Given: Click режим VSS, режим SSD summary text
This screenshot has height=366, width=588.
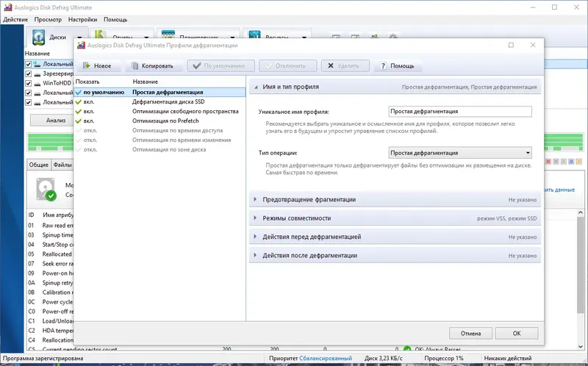Looking at the screenshot, I should click(x=506, y=218).
